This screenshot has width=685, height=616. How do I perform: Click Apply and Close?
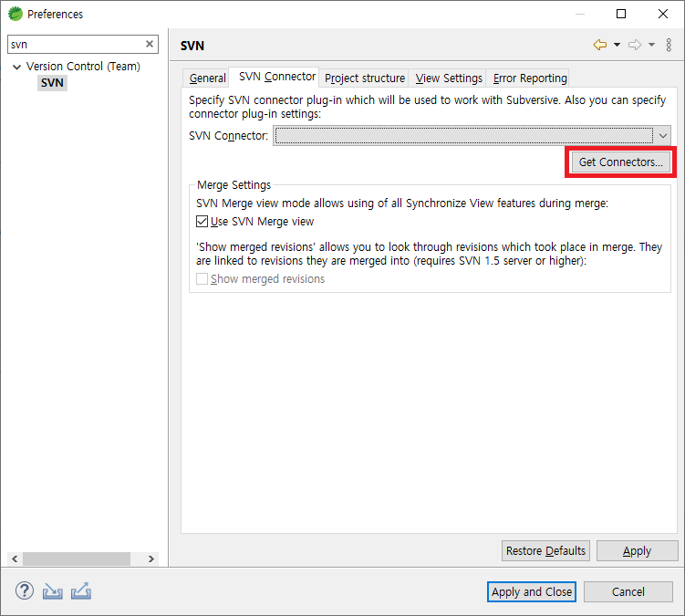[x=532, y=592]
